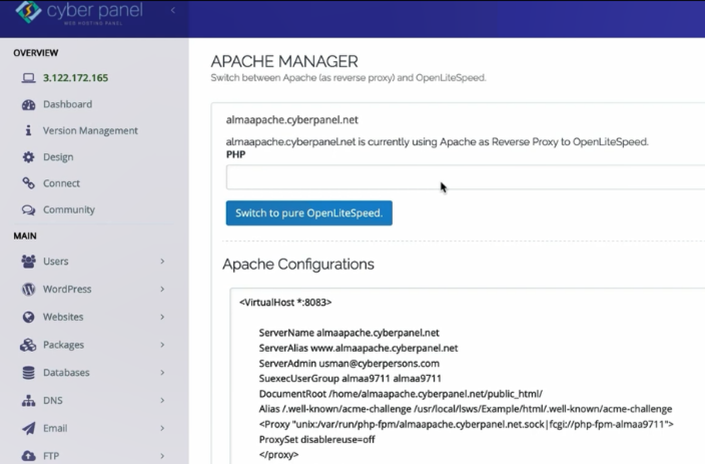Collapse the sidebar with the arrow

click(173, 10)
